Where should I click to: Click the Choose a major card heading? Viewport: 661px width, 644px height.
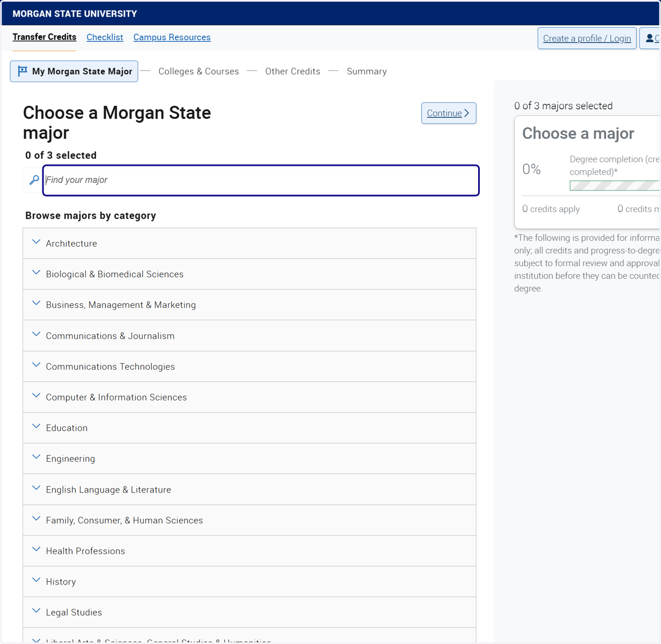[x=578, y=133]
